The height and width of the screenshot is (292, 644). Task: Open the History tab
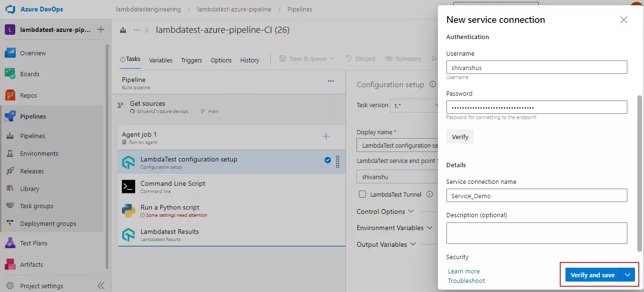(249, 60)
